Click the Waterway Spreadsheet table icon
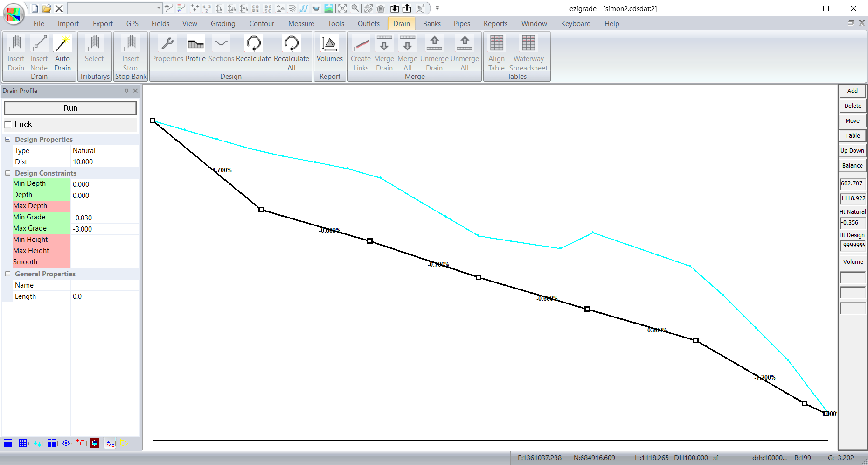The height and width of the screenshot is (465, 868). (528, 44)
